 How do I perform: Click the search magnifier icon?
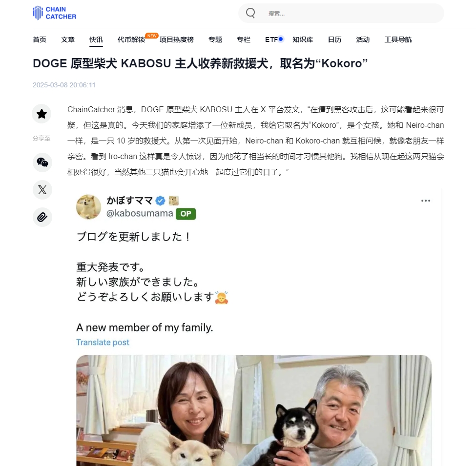coord(250,13)
